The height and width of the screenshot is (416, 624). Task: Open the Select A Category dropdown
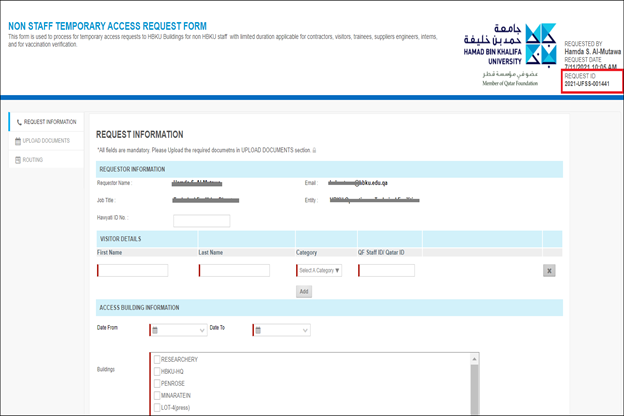tap(319, 271)
